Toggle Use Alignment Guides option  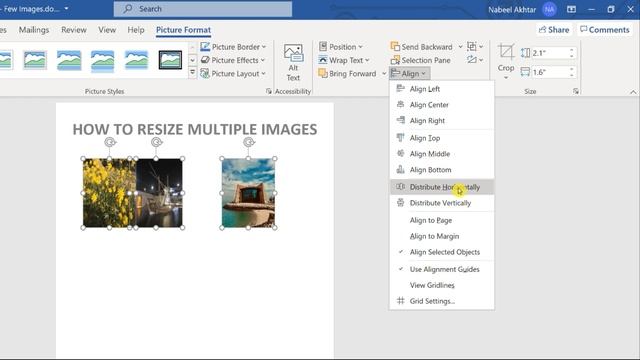click(442, 269)
